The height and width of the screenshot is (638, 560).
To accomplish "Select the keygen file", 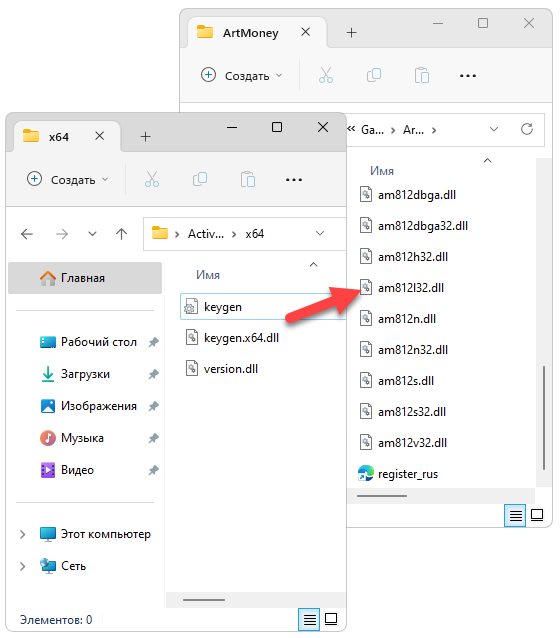I will pyautogui.click(x=262, y=307).
